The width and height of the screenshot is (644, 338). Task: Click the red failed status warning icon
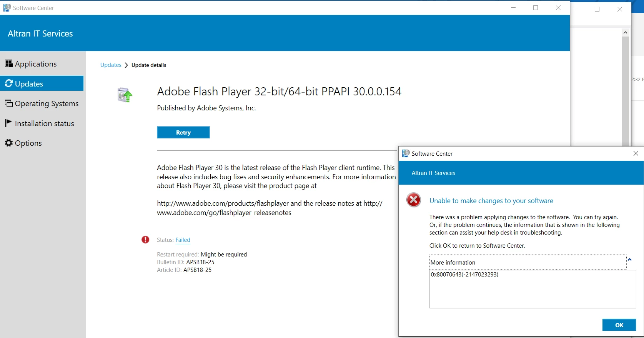[145, 240]
